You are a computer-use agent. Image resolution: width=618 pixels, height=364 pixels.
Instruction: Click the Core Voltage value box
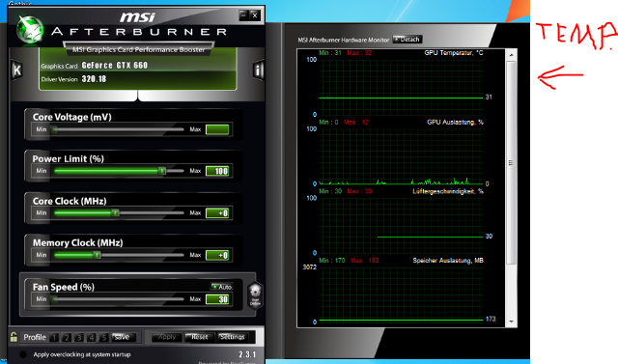coord(217,129)
